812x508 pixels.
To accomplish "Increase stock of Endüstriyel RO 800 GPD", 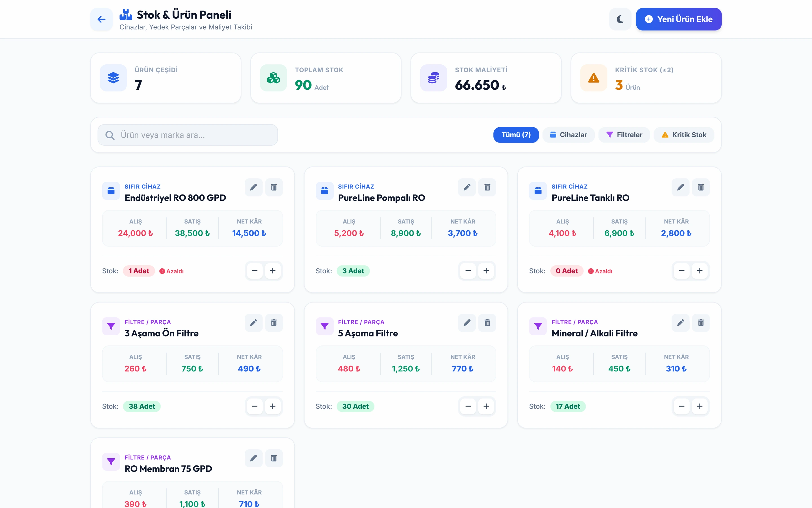I will 273,271.
